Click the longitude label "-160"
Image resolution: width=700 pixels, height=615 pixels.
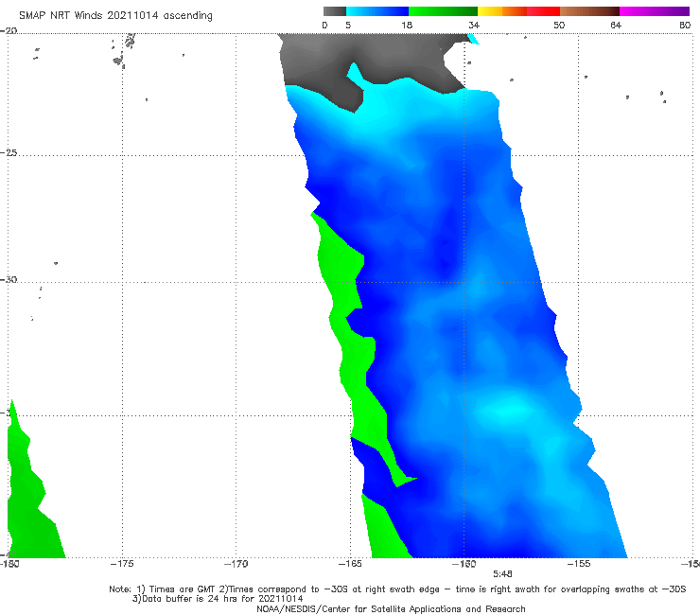pos(464,564)
